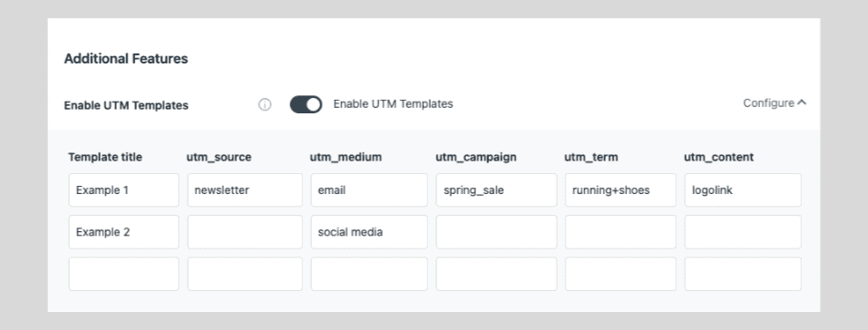Select the empty utm_term field in Example 2 row
Screen dimensions: 868x330
620,232
